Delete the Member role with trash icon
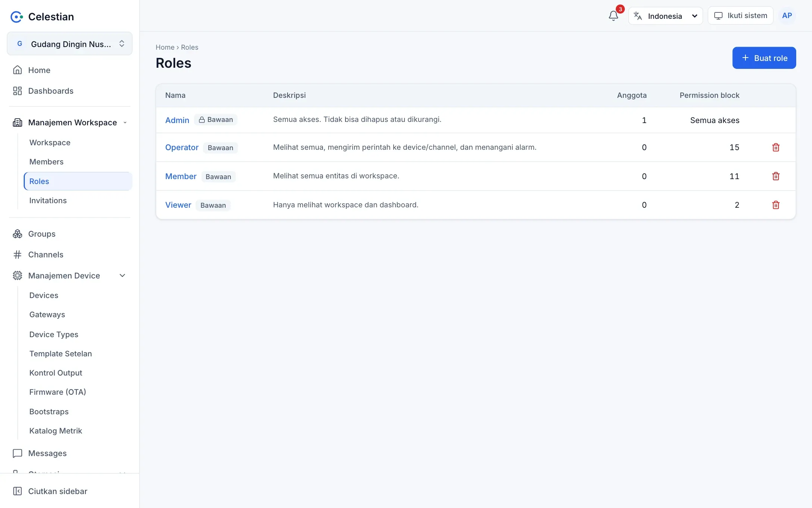The height and width of the screenshot is (508, 812). (x=776, y=176)
